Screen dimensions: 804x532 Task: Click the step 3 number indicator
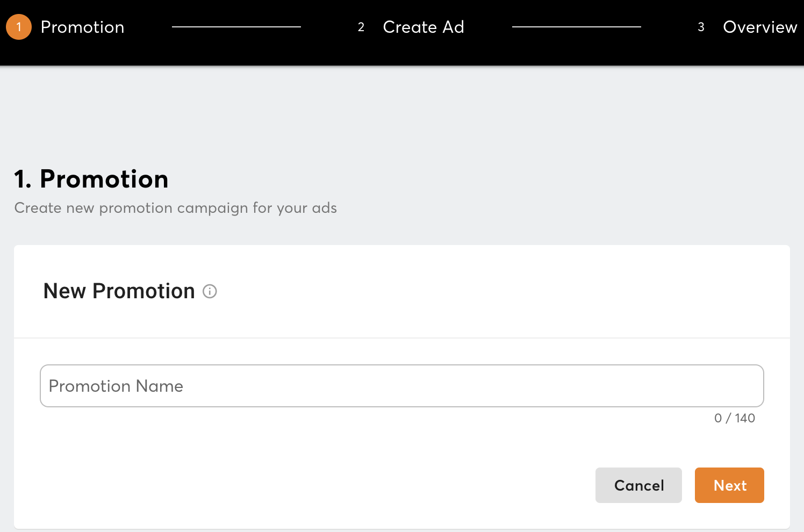point(701,27)
